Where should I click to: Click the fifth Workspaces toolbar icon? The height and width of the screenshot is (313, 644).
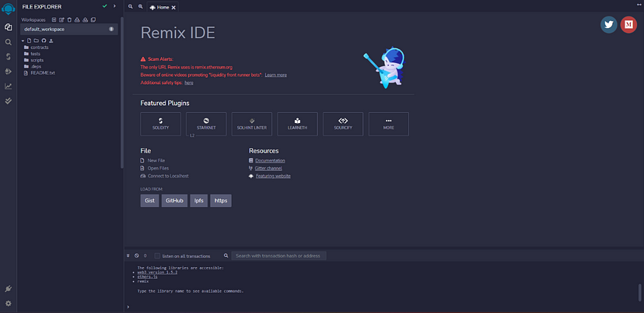click(x=85, y=19)
